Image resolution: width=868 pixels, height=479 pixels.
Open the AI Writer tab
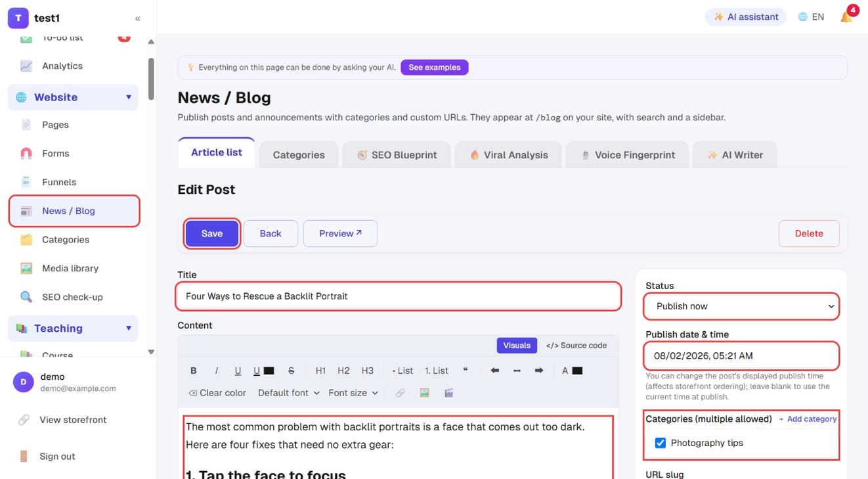click(735, 155)
